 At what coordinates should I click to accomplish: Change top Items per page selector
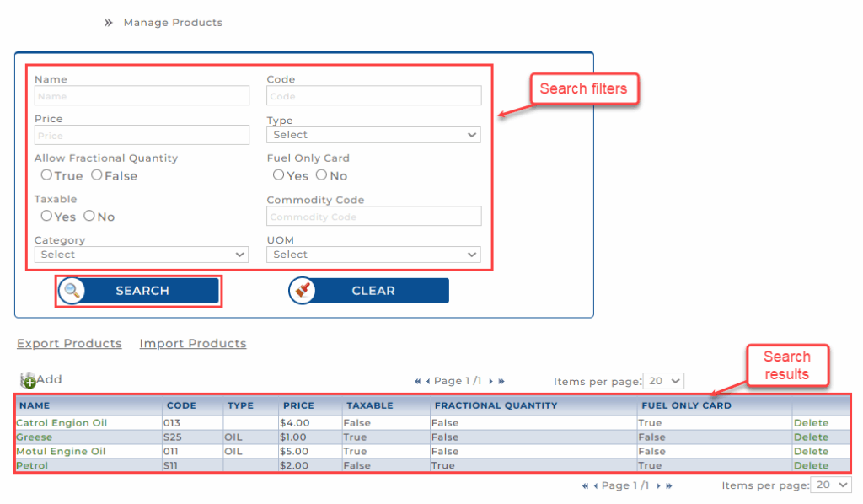coord(663,381)
